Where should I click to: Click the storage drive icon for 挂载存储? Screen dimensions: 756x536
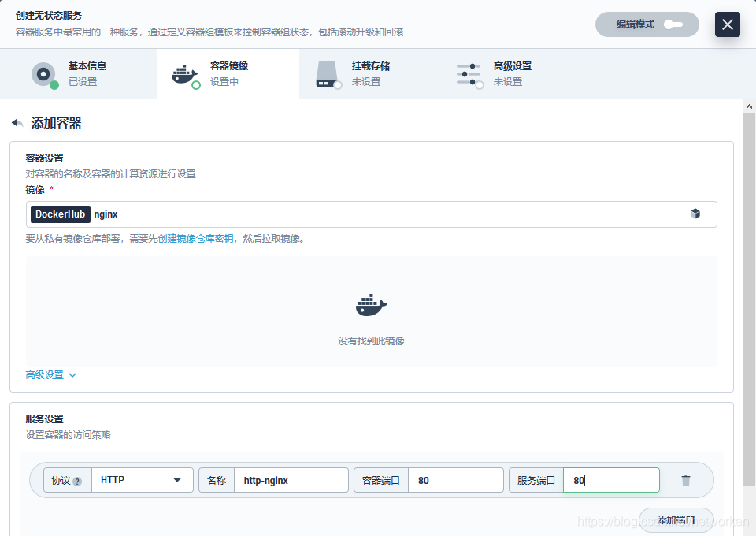pos(328,75)
